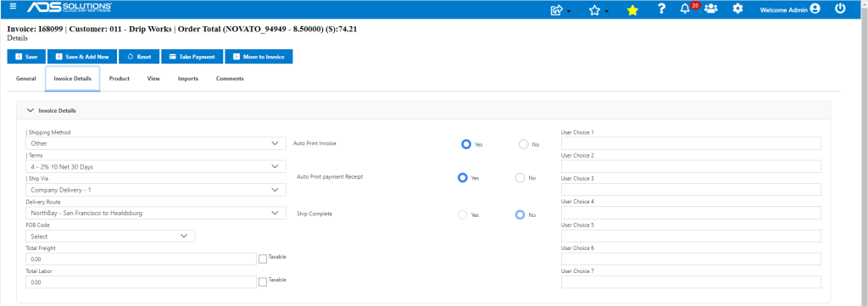
Task: Click the User Choice 3 field
Action: [692, 190]
